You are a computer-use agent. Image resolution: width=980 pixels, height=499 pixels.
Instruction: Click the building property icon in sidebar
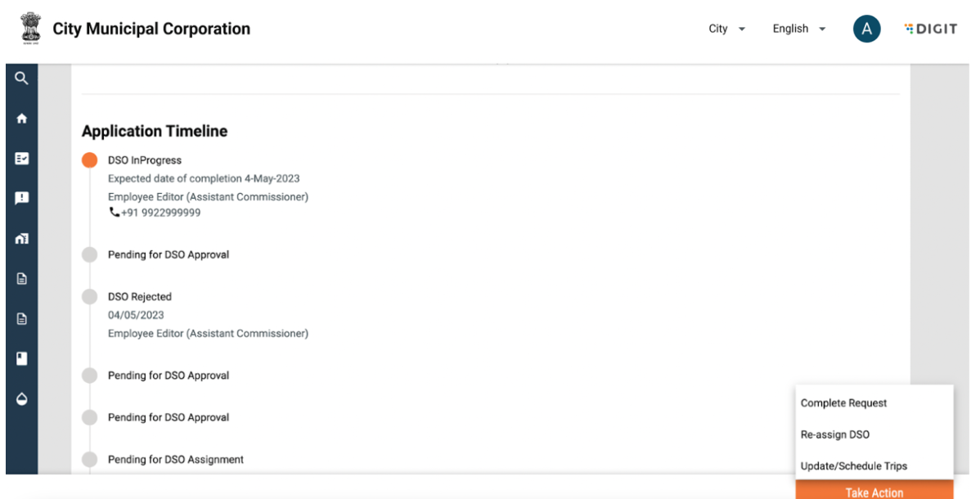[21, 239]
